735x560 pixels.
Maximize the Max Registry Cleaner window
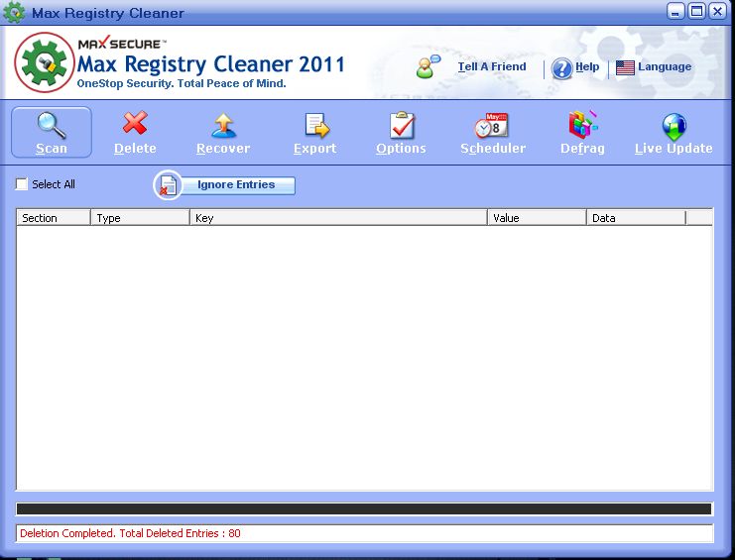point(696,11)
